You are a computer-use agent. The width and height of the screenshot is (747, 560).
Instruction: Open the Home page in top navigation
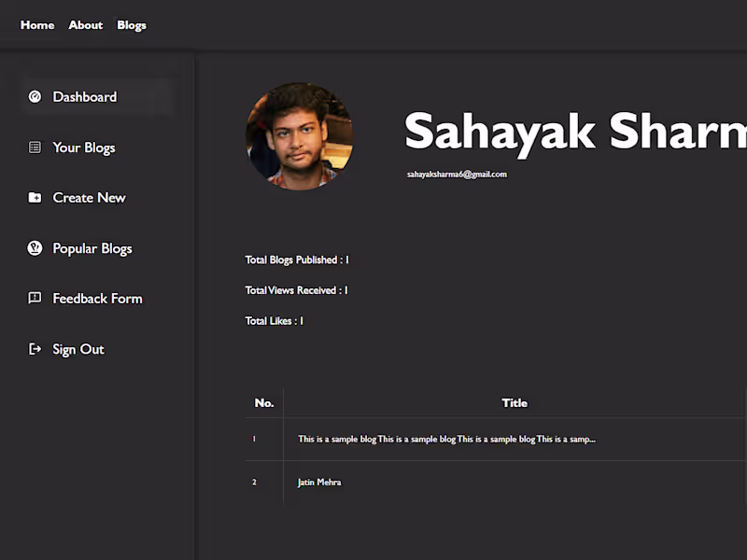coord(37,25)
